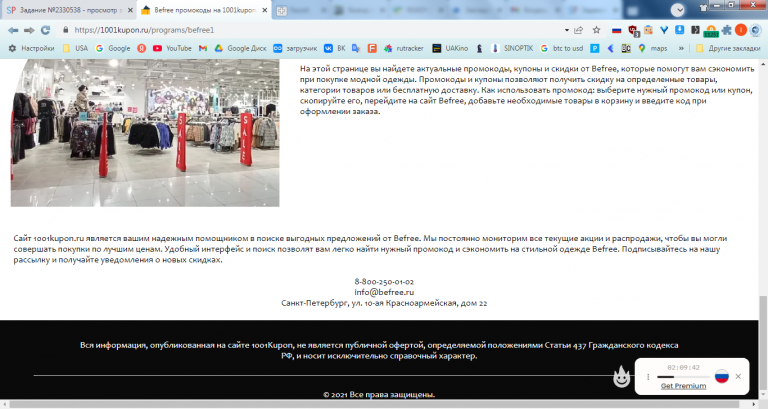
Task: Open the Gmail bookmark icon
Action: coord(203,48)
